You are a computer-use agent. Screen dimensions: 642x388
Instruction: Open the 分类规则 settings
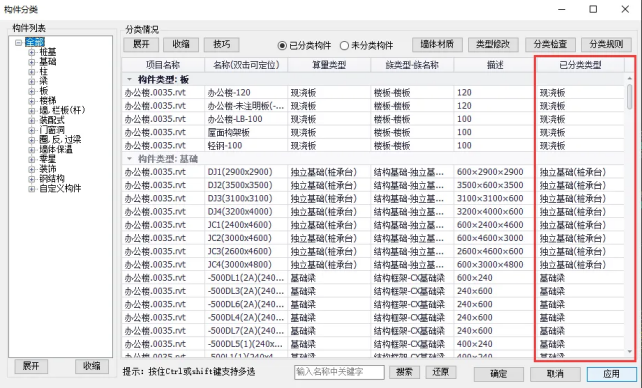[x=606, y=44]
